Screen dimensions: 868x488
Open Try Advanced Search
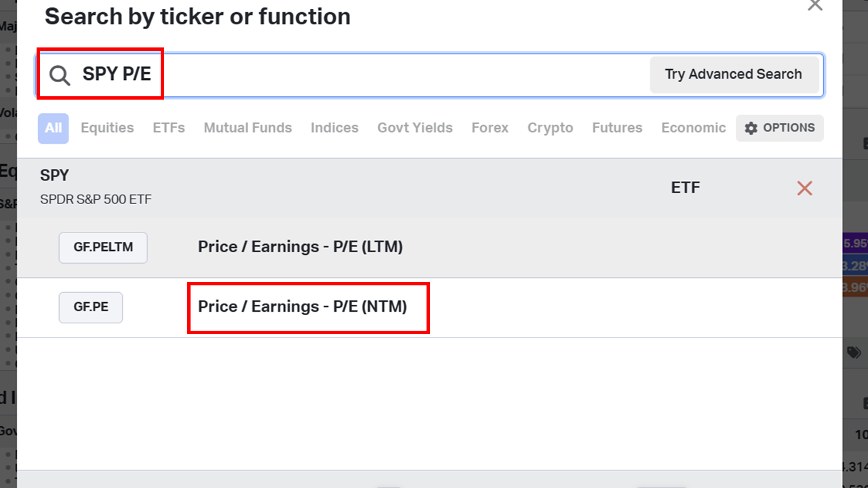tap(733, 75)
